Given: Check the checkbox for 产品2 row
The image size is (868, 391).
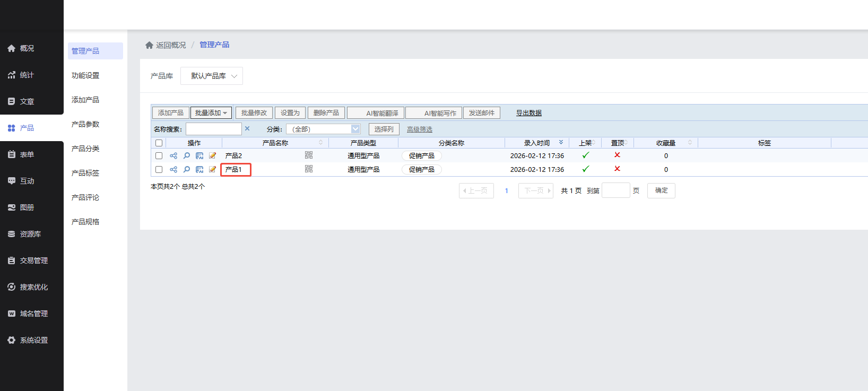Looking at the screenshot, I should (159, 155).
